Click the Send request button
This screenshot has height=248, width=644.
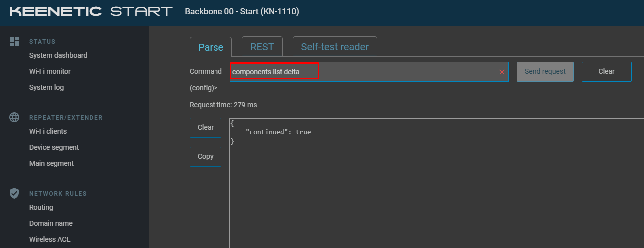pyautogui.click(x=545, y=71)
